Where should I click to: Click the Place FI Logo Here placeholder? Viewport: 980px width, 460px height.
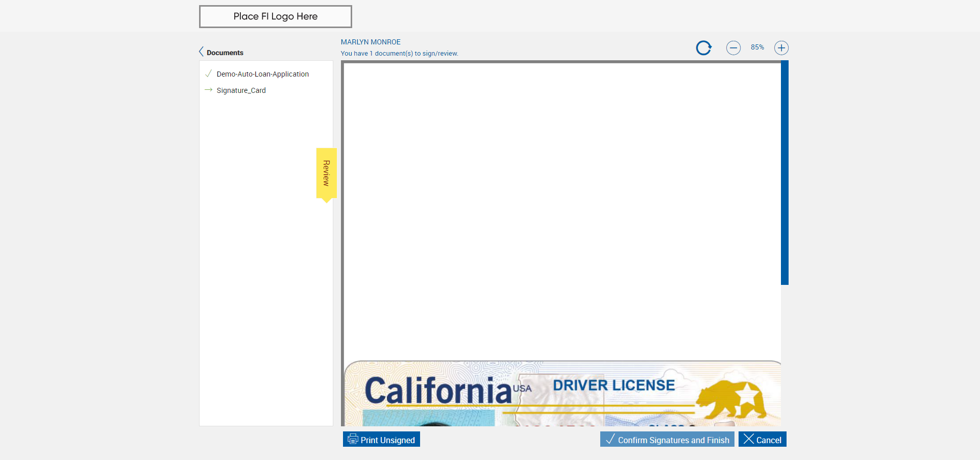coord(276,16)
